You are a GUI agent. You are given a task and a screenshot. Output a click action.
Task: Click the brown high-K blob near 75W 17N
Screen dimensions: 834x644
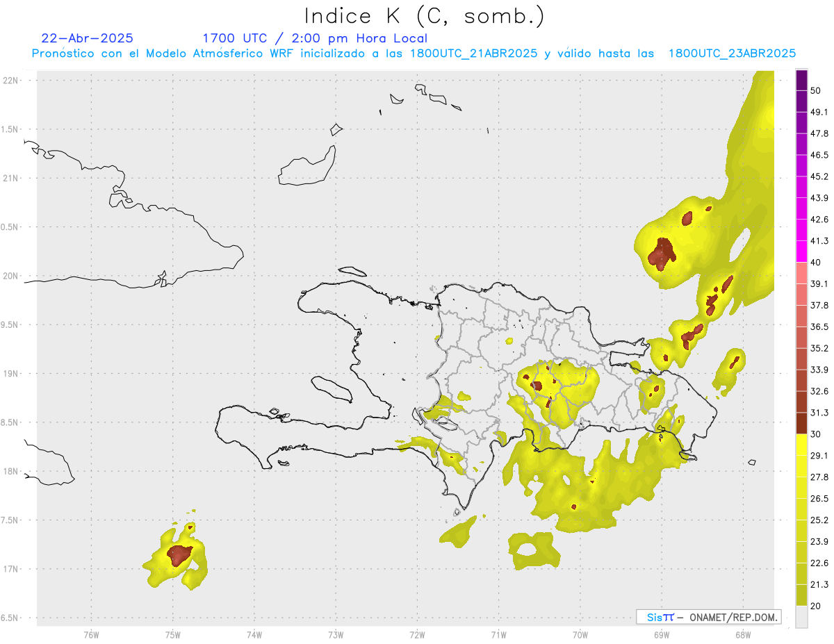click(x=179, y=554)
